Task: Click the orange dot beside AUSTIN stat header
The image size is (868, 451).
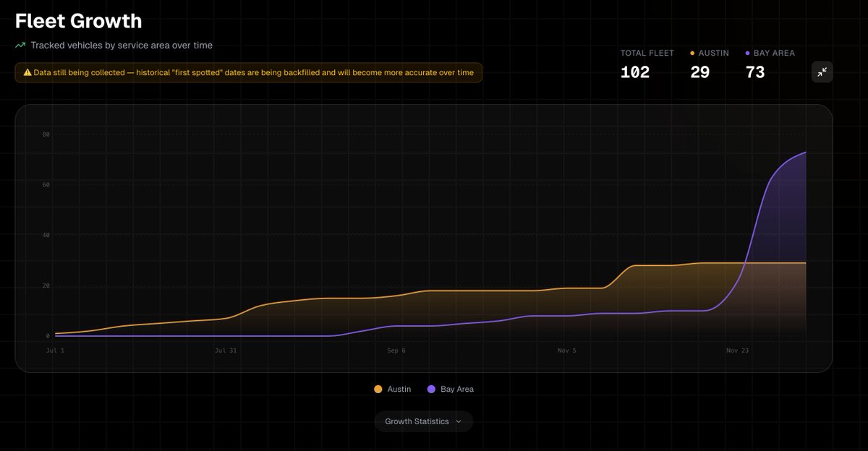Action: [692, 53]
